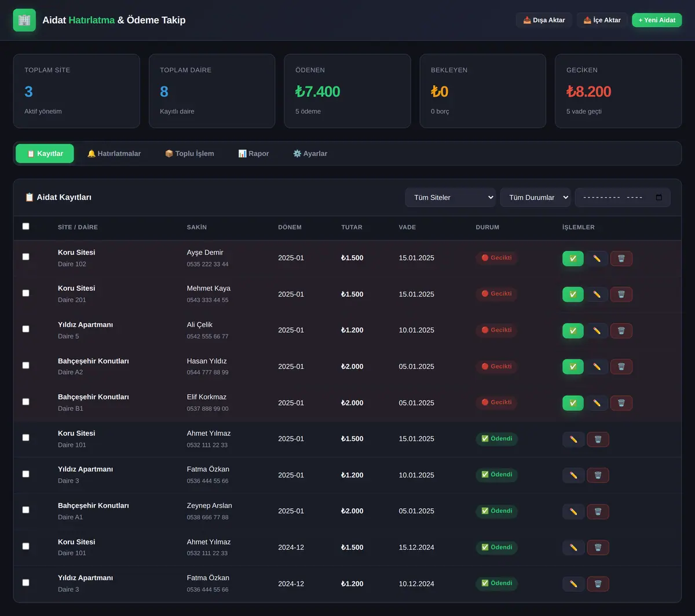Delete the Ayşe Demir record
This screenshot has width=695, height=616.
pyautogui.click(x=621, y=258)
